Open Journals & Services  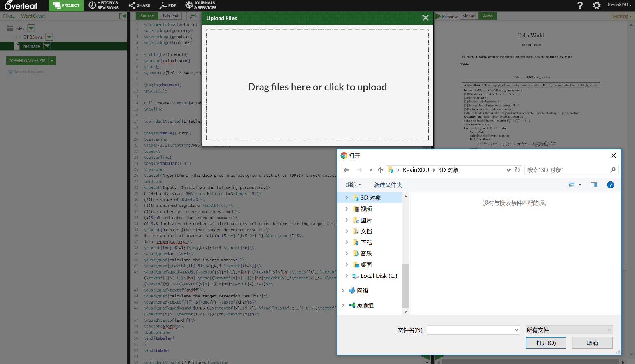pyautogui.click(x=200, y=5)
